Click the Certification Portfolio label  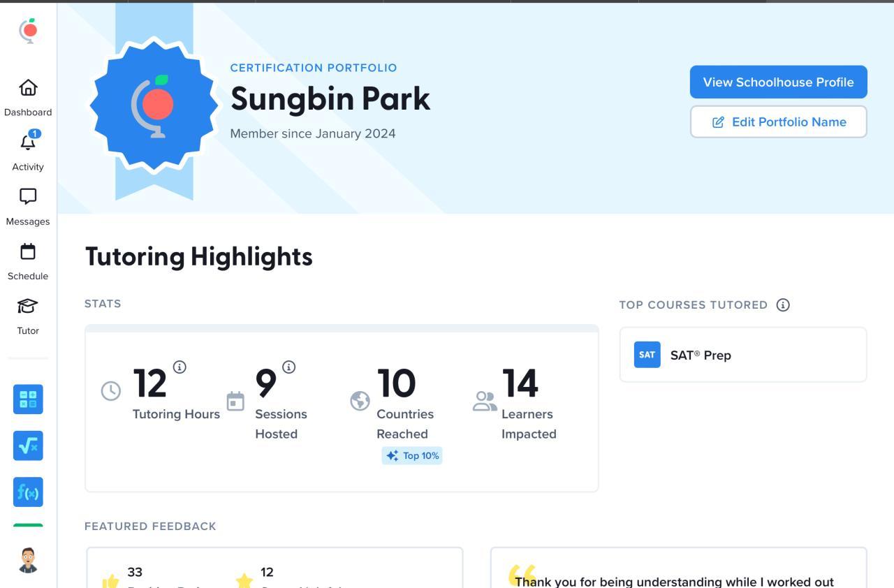click(x=314, y=68)
